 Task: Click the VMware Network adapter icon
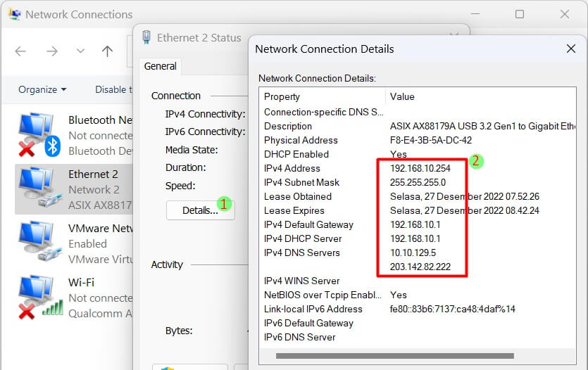[37, 243]
